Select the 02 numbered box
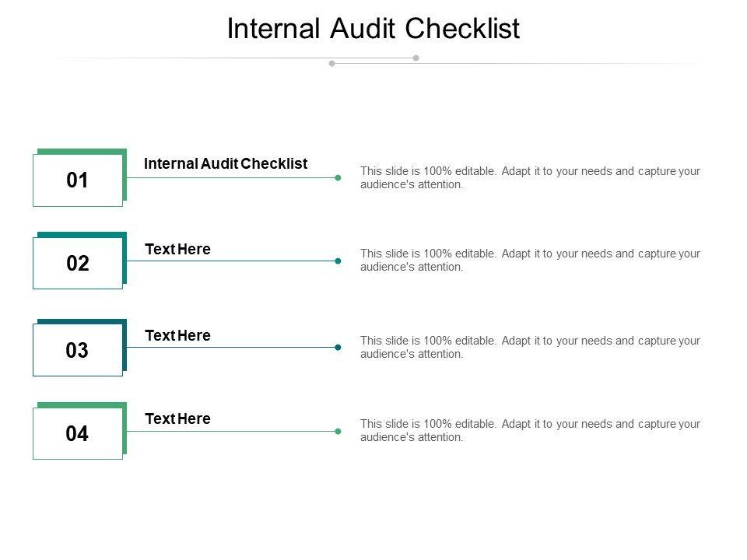747x560 pixels. pos(78,264)
